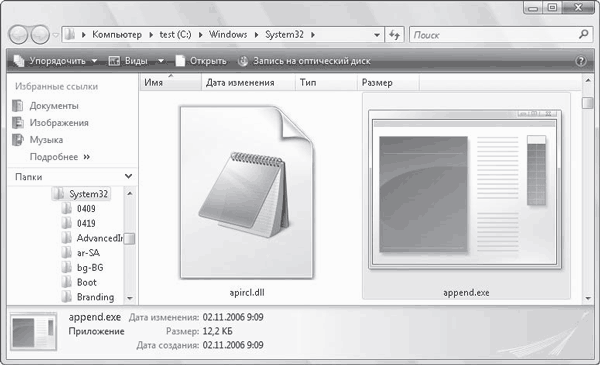Click the Виды button
Viewport: 600px width, 365px height.
[x=129, y=61]
